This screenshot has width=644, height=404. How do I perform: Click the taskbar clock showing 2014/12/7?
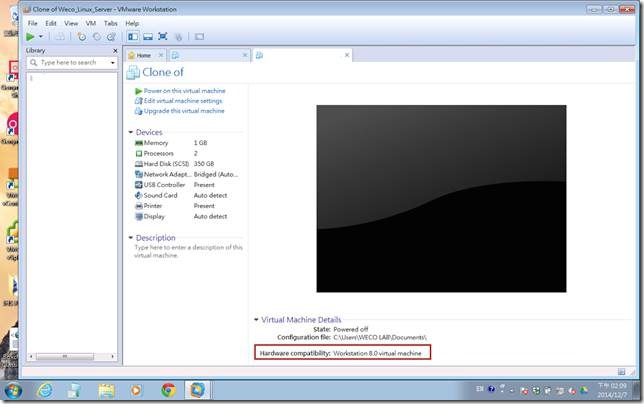612,390
